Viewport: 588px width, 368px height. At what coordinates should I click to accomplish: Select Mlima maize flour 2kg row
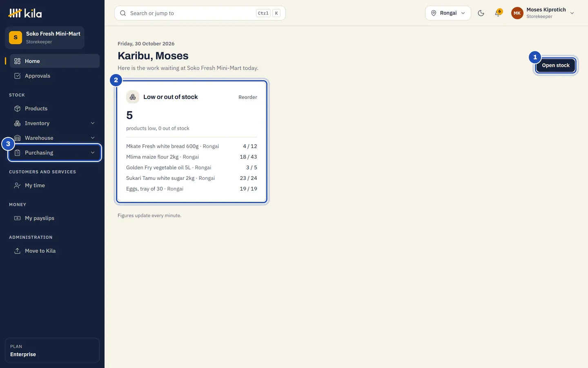click(192, 157)
